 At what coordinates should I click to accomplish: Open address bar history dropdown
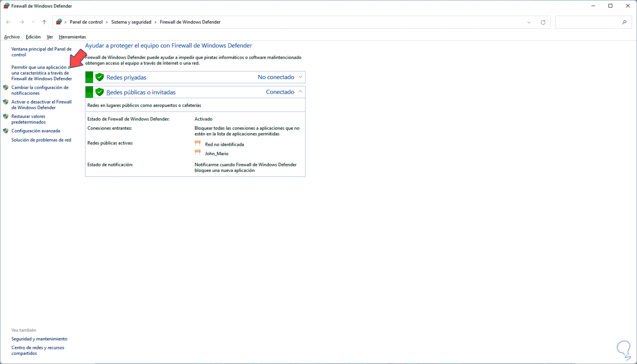point(529,22)
